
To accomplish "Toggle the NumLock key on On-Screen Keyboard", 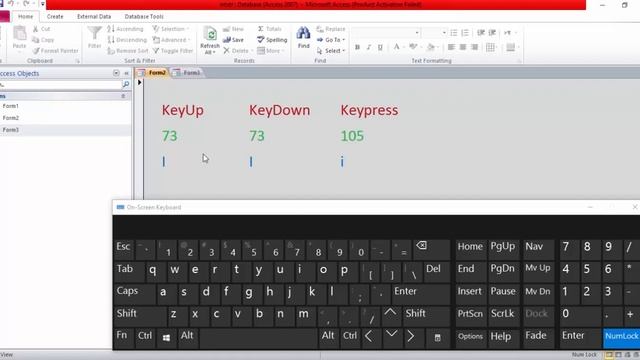I will (621, 338).
